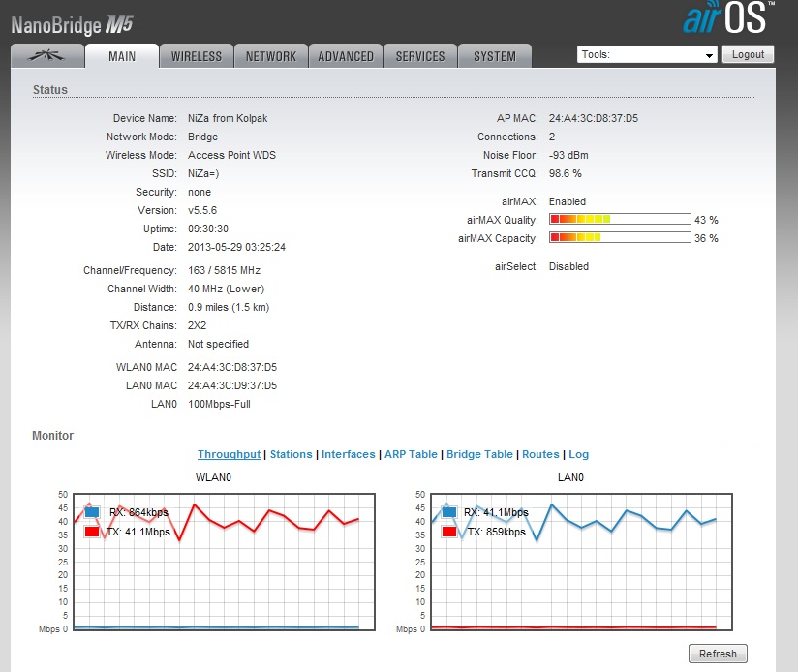Screen dimensions: 798x672
Task: Click the version value v5.5.6
Action: point(202,210)
